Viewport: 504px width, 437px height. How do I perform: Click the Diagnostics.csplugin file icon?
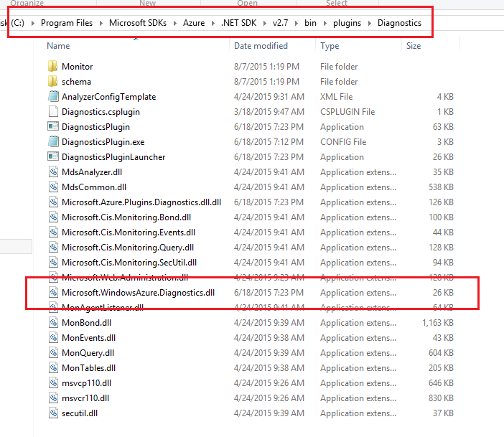click(53, 111)
